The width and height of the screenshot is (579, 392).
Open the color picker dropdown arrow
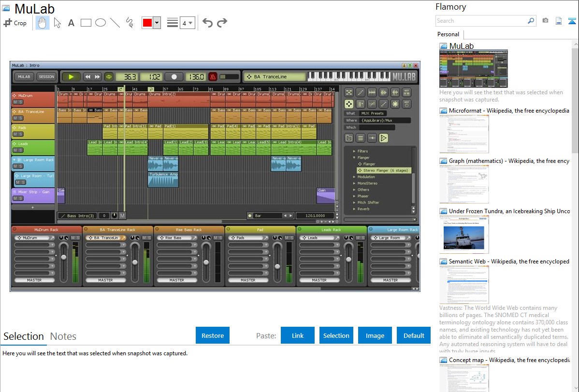pyautogui.click(x=157, y=23)
